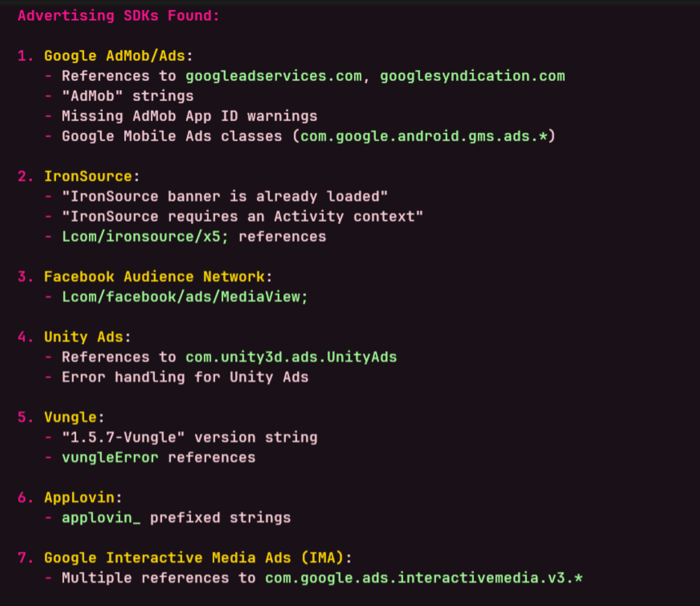Click the Lcom/facebook/ads/MediaView; class text
700x606 pixels.
[185, 297]
